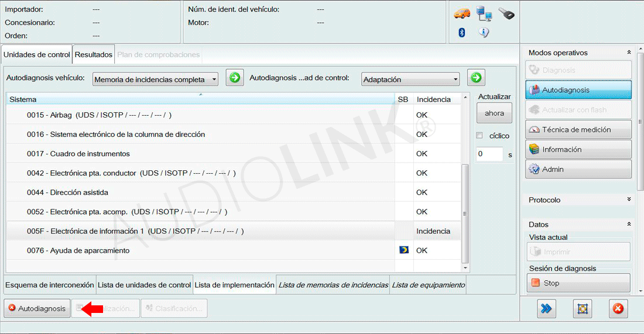Open Memoria de incidencias completa dropdown
Viewport: 644px width, 334px height.
click(x=155, y=80)
